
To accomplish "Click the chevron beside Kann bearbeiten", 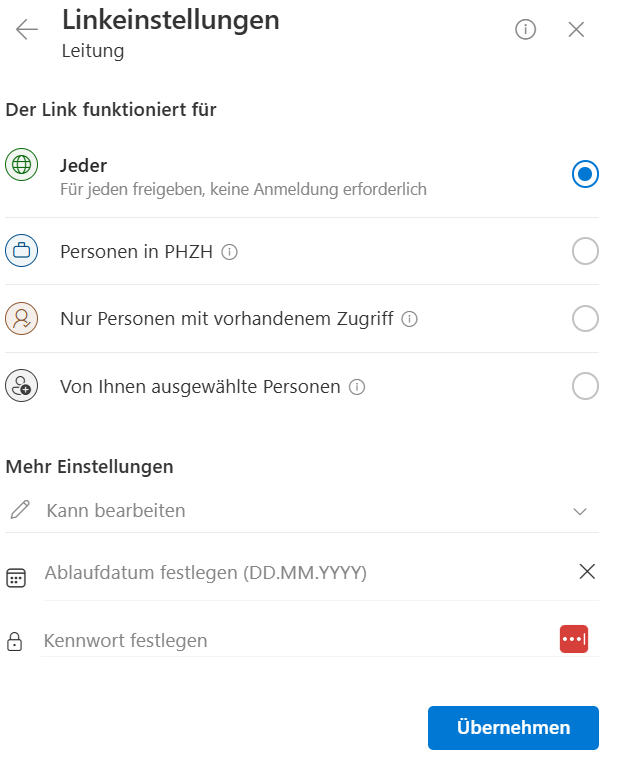I will [580, 511].
